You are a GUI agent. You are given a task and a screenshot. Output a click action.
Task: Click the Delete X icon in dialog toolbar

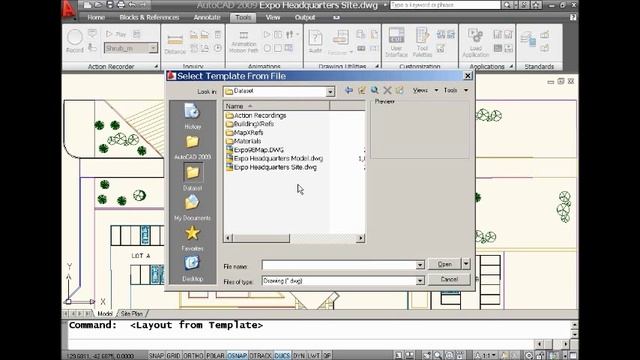(x=387, y=90)
